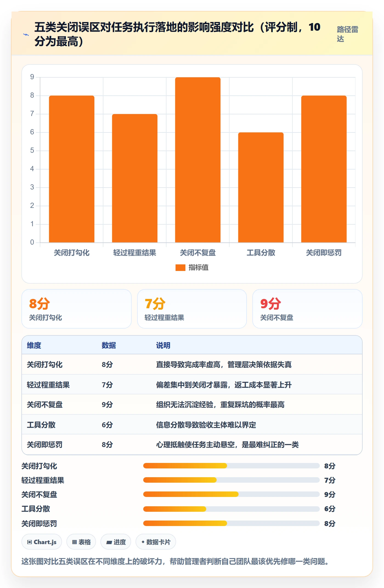Select the 关闭即惩罚 table row name
Screen dimensions: 384x588
point(45,445)
